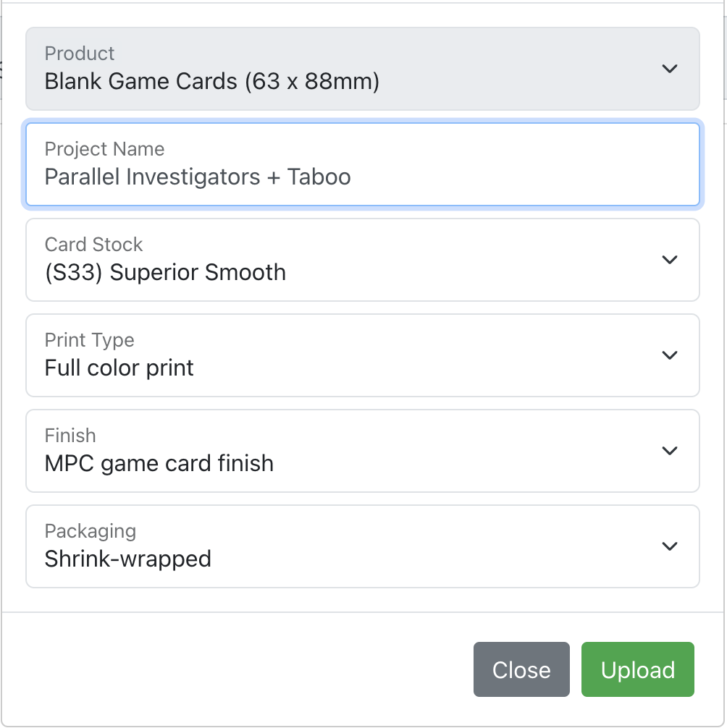Click the Upload button
Screen dimensions: 727x728
[637, 669]
